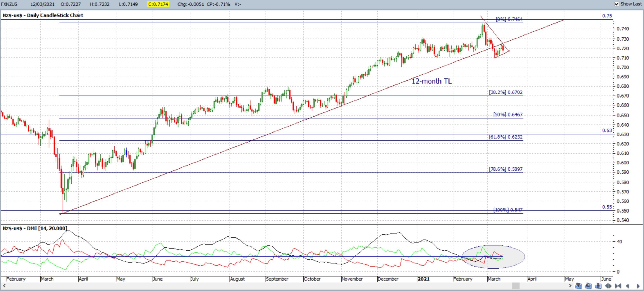Click the expand chart outward double-arrow icon
644x291 pixels.
608,286
